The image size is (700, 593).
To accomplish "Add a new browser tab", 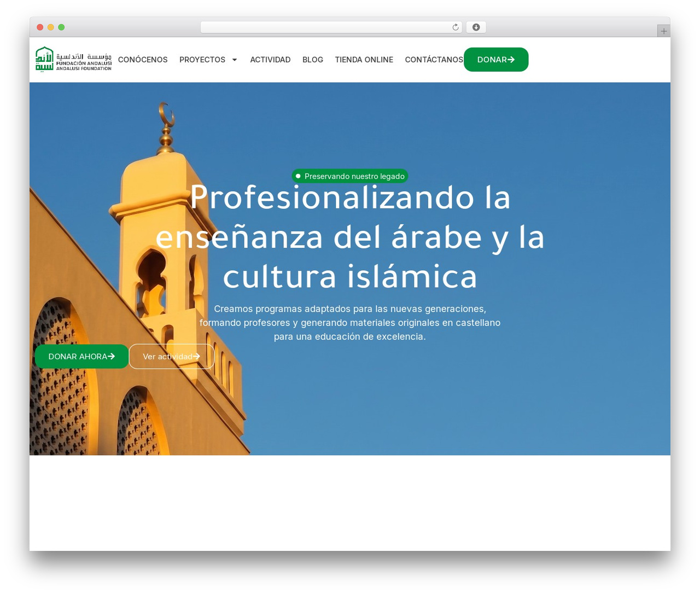I will (x=663, y=31).
